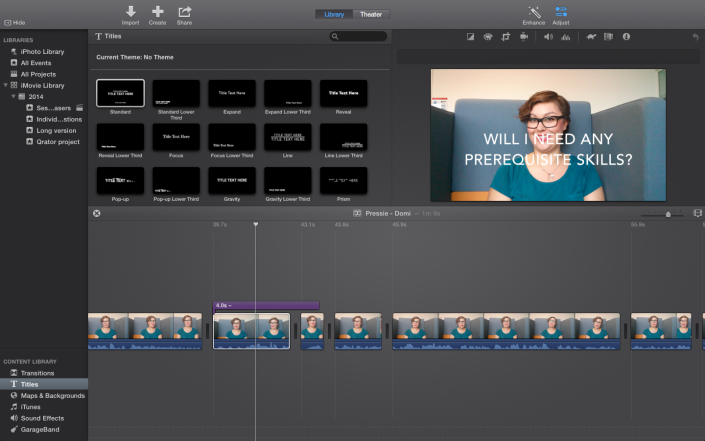Click the timeline zoom slider handle
The height and width of the screenshot is (441, 705).
(x=668, y=214)
